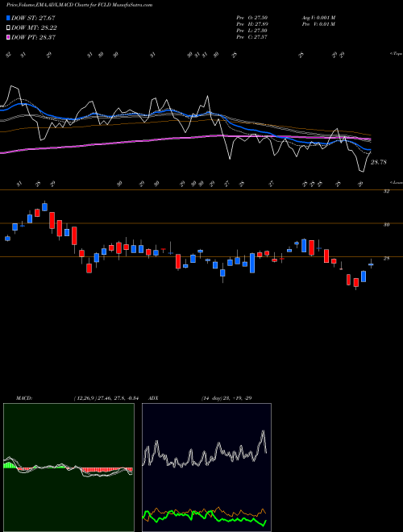Click the magenta DOW PT legend swatch
Image resolution: width=403 pixels, height=532 pixels.
8,37
